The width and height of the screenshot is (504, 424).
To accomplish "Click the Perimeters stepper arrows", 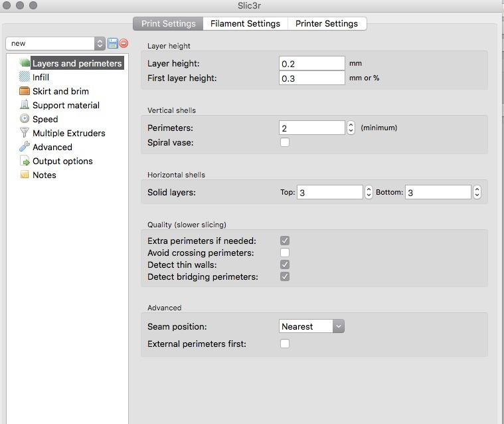I will click(x=351, y=128).
